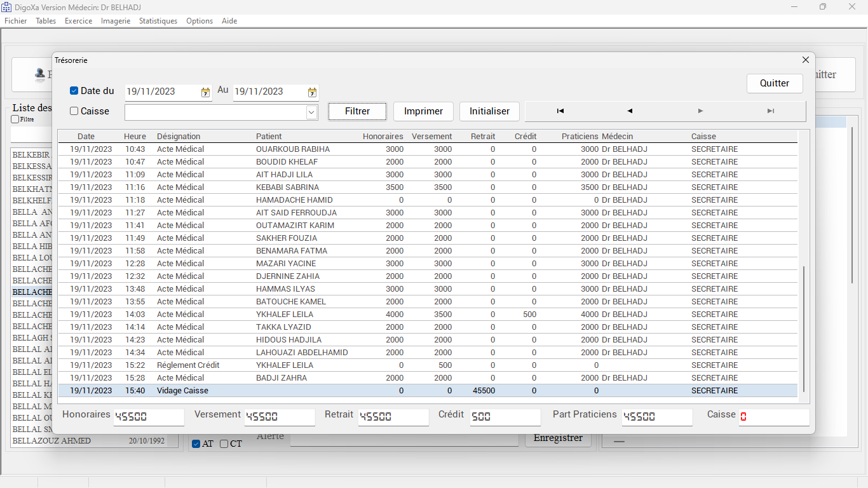Open the Statistiques menu

pyautogui.click(x=158, y=21)
